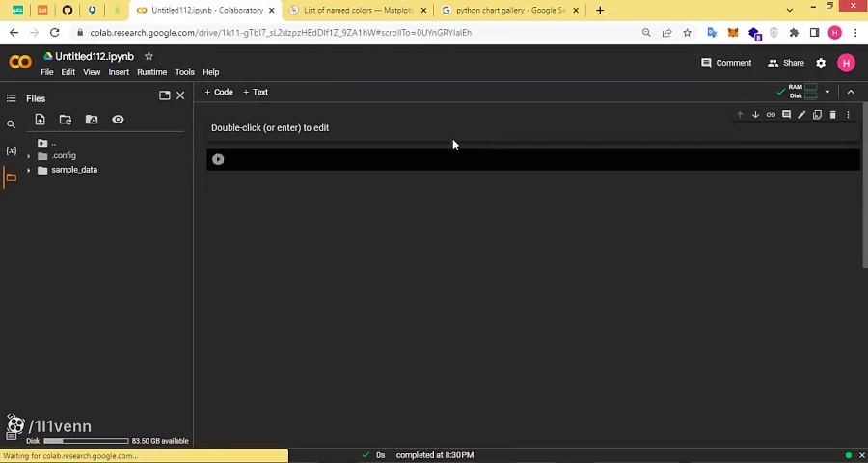This screenshot has height=463, width=868.
Task: Open browser extensions puzzle icon
Action: pos(794,33)
